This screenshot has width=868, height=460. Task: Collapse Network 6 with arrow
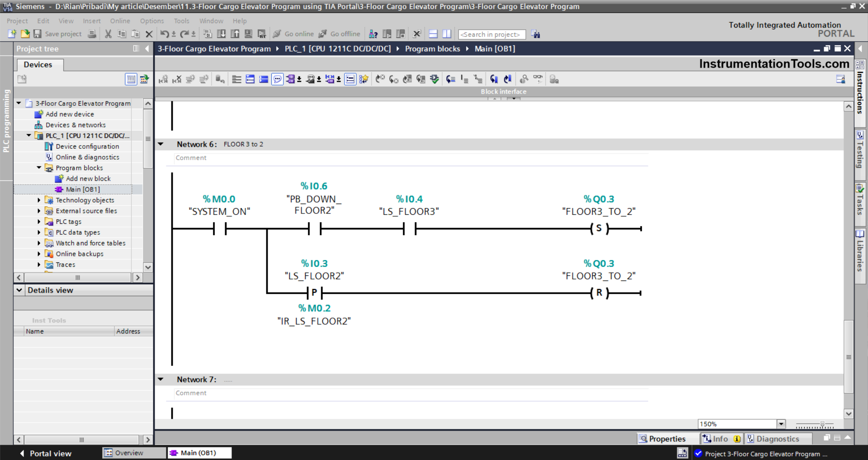pos(160,144)
